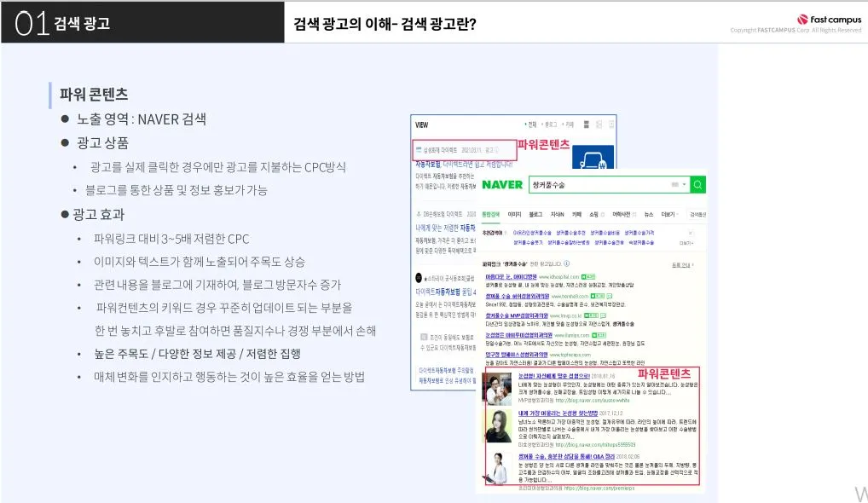Viewport: 868px width, 503px height.
Task: Click the list view icon in the VIEW header
Action: click(587, 124)
